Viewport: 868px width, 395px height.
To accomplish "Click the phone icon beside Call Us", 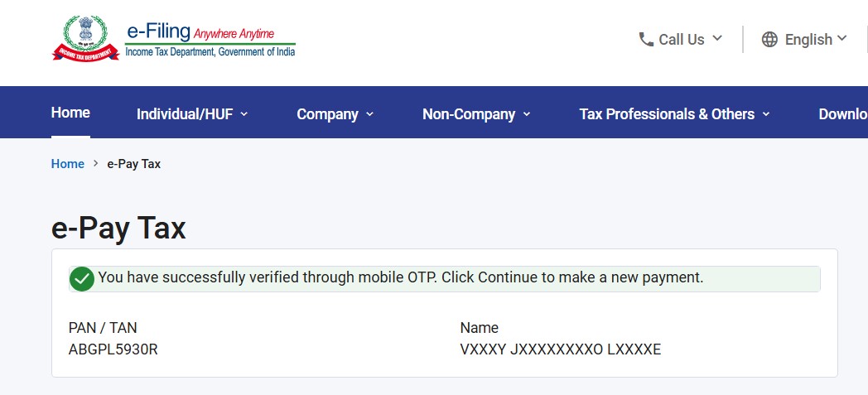I will 646,39.
